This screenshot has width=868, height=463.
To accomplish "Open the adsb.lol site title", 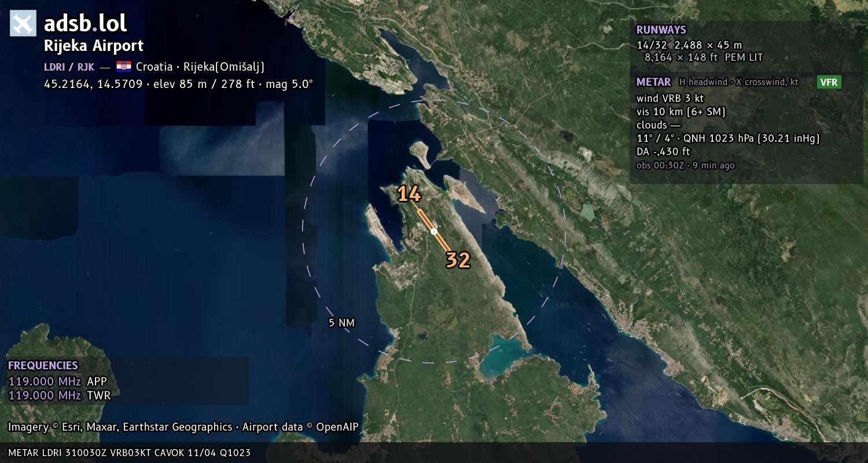I will 85,23.
